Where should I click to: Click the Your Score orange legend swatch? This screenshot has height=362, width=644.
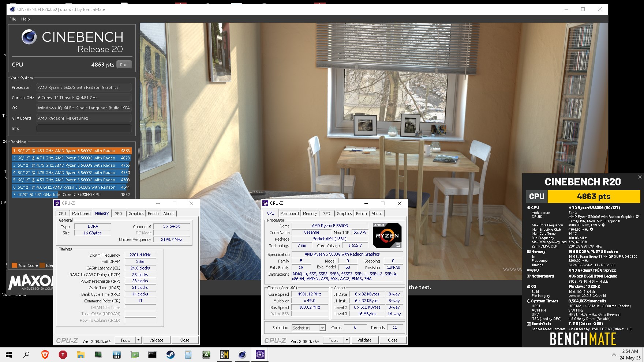pyautogui.click(x=14, y=265)
